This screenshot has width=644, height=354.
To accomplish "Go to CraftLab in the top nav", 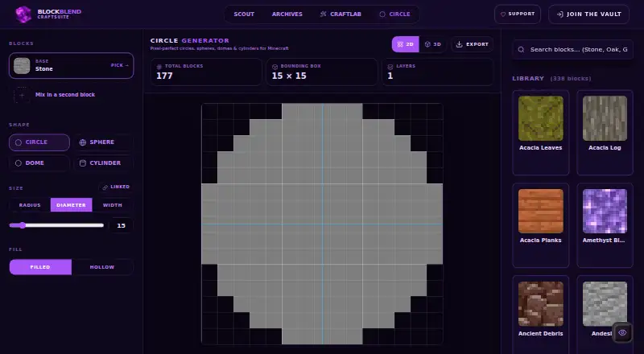I will pyautogui.click(x=341, y=14).
